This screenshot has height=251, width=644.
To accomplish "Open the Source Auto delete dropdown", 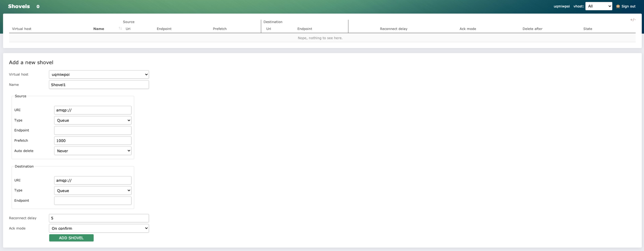I will (93, 151).
